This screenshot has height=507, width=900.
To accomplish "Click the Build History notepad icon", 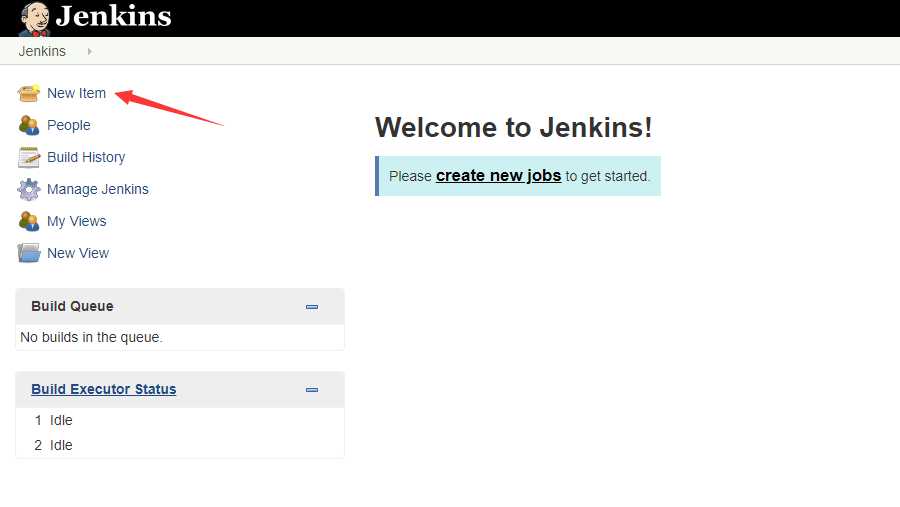I will pyautogui.click(x=29, y=157).
